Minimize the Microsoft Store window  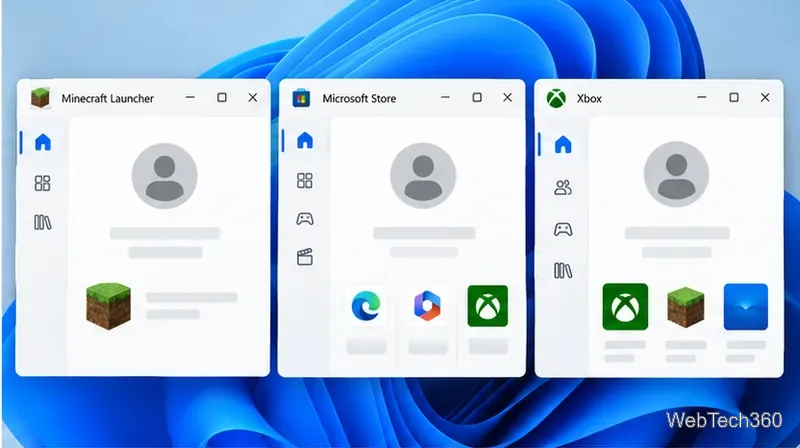pyautogui.click(x=445, y=97)
